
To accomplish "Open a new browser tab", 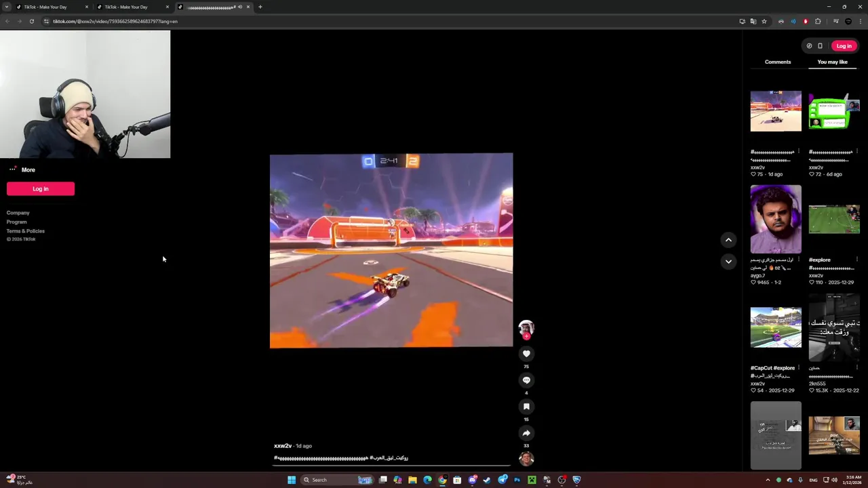I will [260, 7].
